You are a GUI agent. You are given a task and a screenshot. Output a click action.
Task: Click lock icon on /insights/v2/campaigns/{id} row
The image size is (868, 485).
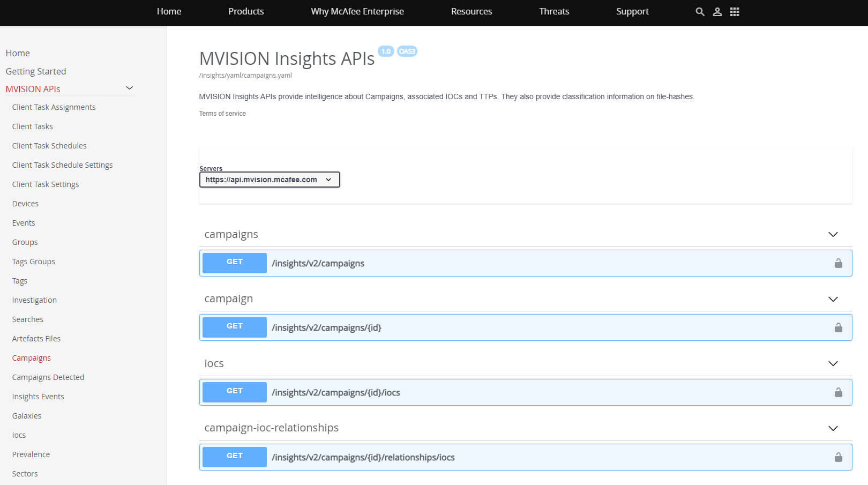839,327
